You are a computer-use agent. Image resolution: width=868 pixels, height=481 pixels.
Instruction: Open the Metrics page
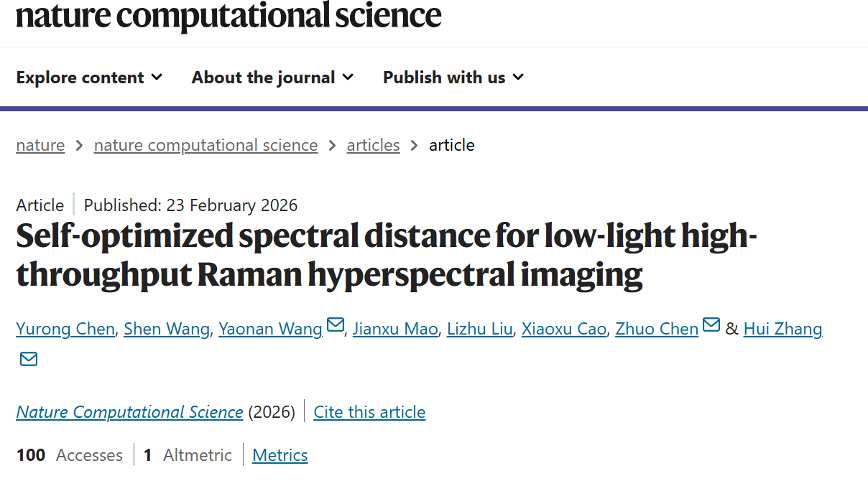click(280, 455)
